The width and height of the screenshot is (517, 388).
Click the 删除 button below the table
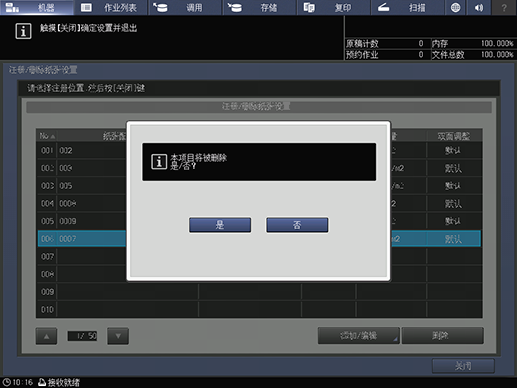(x=443, y=336)
